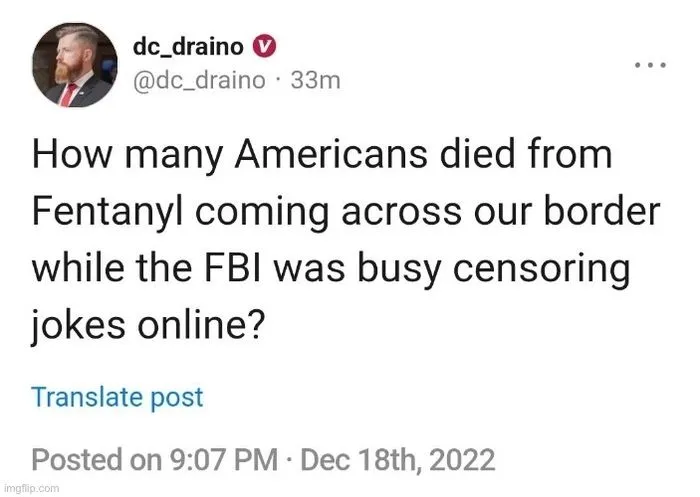Click the imgflip.com watermark
This screenshot has width=700, height=497.
tap(31, 487)
